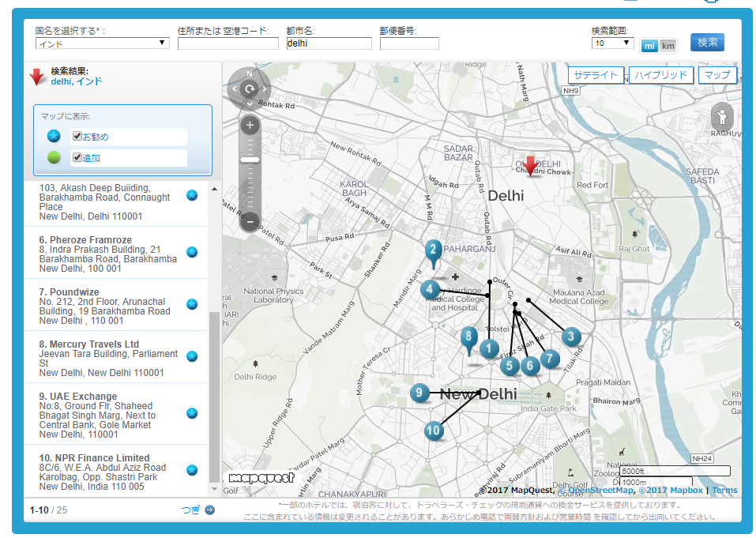The height and width of the screenshot is (538, 756).
Task: Select map marker number 8
Action: coord(469,337)
